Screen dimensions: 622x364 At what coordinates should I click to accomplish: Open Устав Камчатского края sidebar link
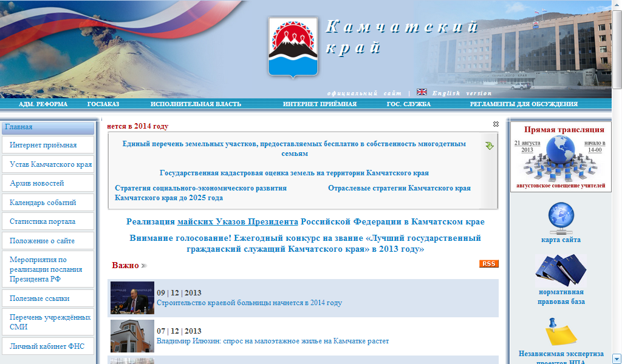(x=48, y=164)
